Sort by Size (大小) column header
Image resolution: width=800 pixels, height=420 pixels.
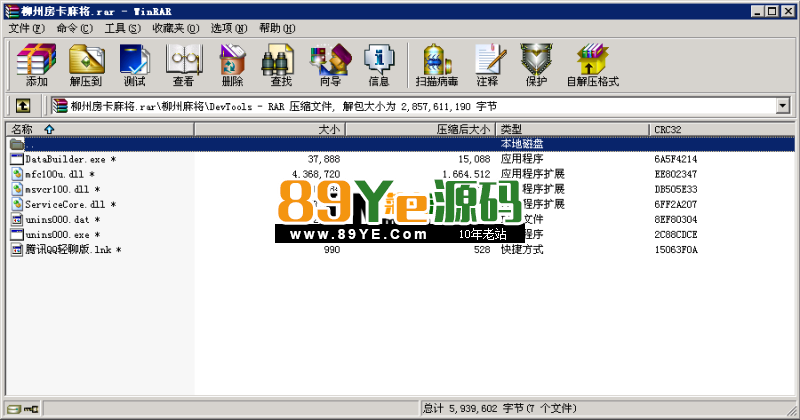[270, 129]
